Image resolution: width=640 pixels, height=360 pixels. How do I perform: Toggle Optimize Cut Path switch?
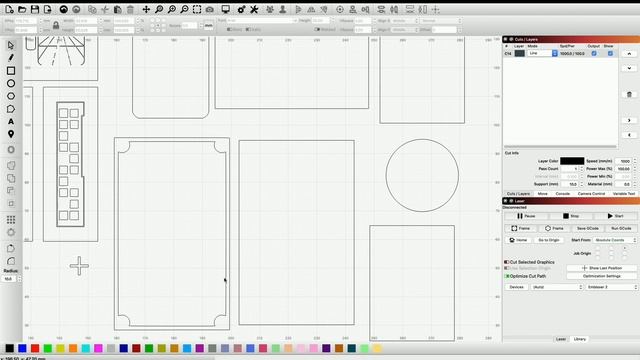coord(507,276)
